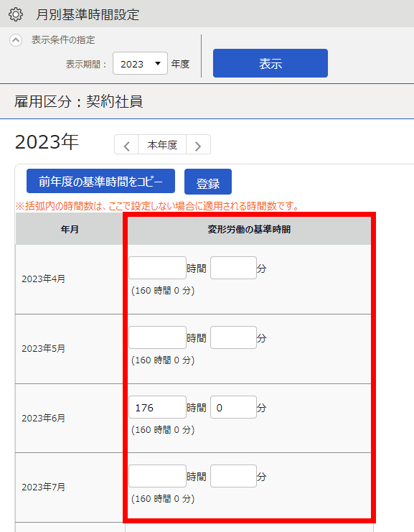Screen dimensions: 414x532
Task: Collapse the 表示条件の指定 section
Action: 16,40
